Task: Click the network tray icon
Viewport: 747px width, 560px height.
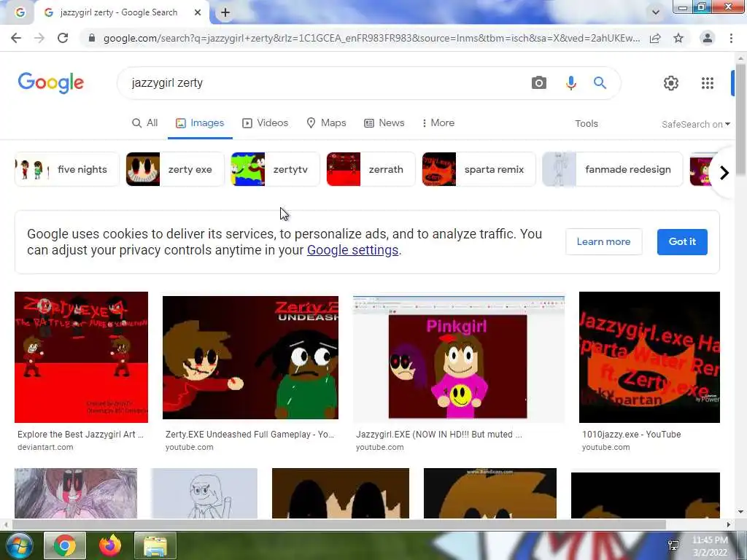Action: point(673,545)
